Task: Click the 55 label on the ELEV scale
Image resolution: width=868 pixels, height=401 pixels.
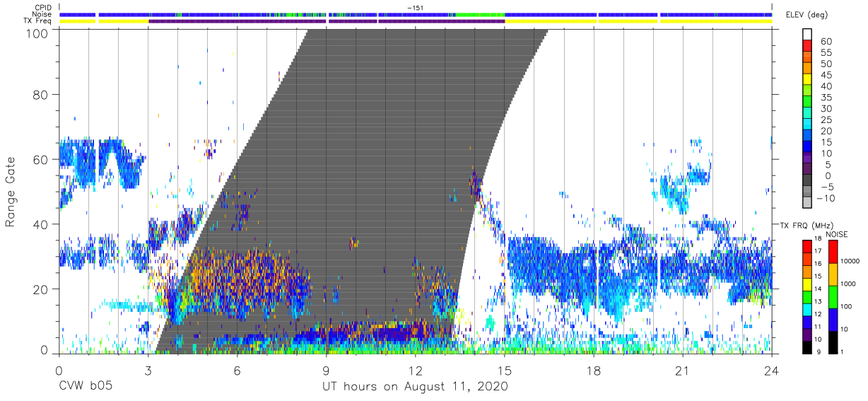Action: tap(825, 52)
